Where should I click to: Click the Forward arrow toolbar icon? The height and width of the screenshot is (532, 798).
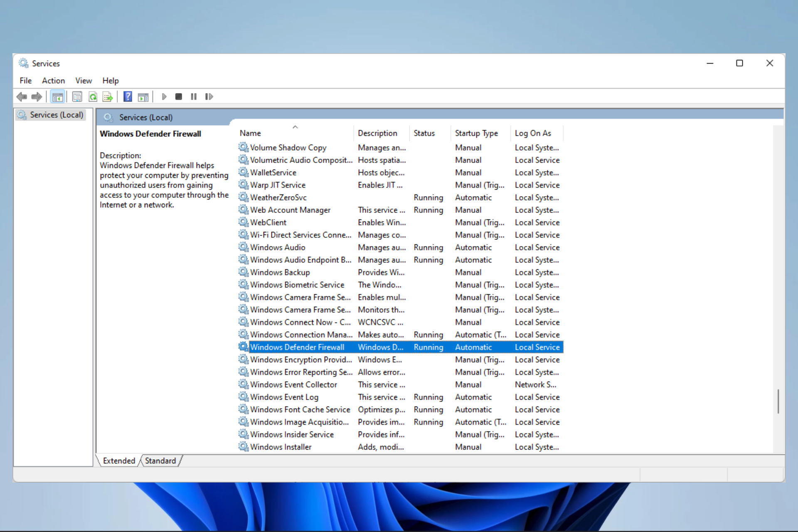coord(37,97)
